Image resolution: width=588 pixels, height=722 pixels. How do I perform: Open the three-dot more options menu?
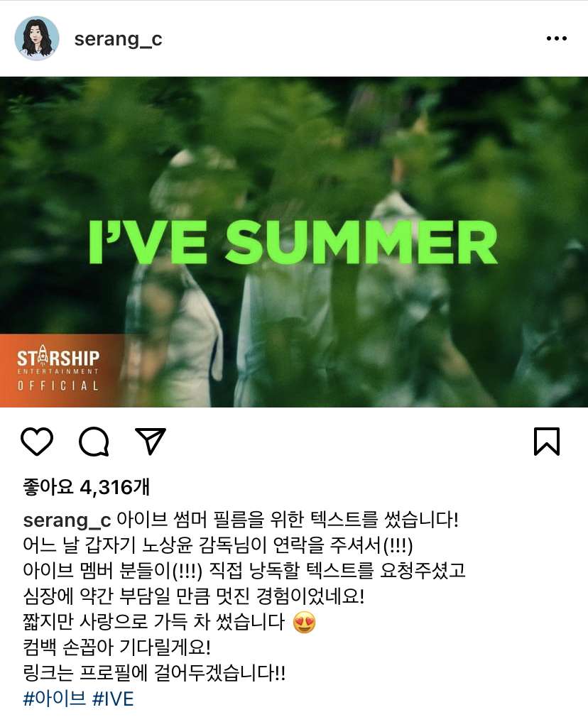(x=556, y=38)
